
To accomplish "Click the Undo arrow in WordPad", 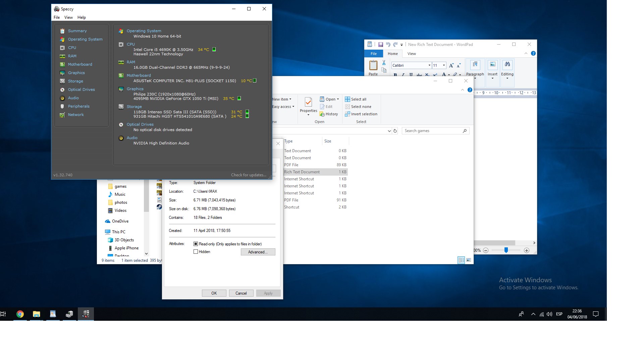I will tap(388, 45).
